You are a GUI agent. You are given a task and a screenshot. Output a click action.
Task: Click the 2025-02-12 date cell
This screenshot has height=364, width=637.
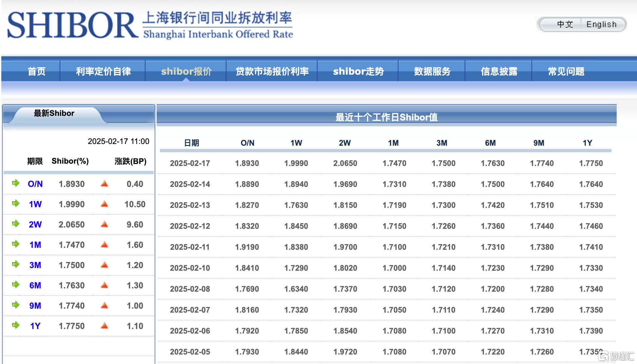[x=190, y=226]
